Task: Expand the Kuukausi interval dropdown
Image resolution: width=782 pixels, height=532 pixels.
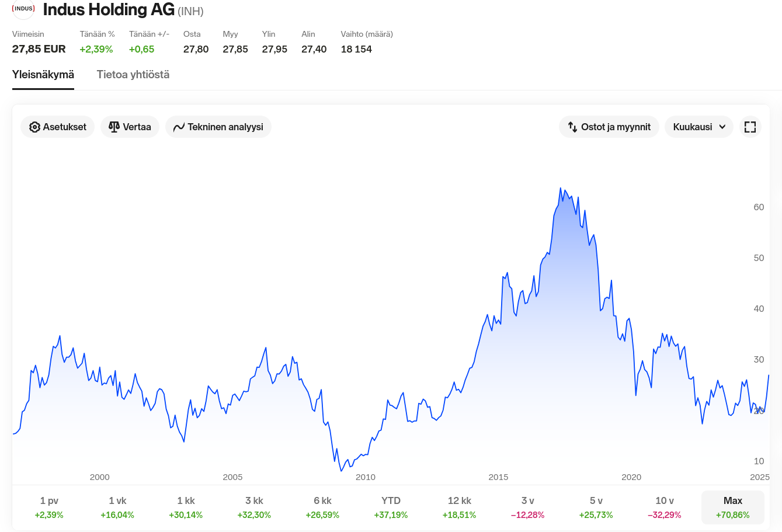Action: 698,127
